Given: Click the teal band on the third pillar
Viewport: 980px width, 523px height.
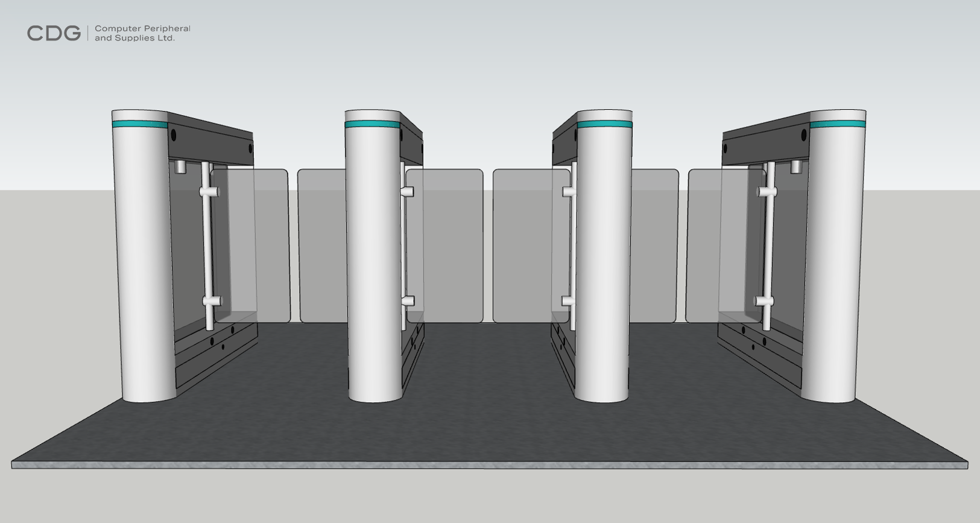Looking at the screenshot, I should (605, 125).
